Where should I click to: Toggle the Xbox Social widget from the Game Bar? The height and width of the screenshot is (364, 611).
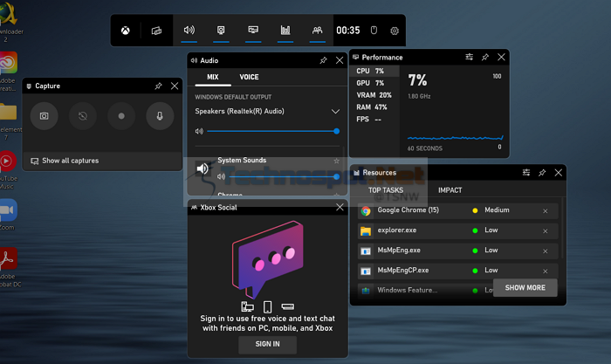[x=317, y=30]
